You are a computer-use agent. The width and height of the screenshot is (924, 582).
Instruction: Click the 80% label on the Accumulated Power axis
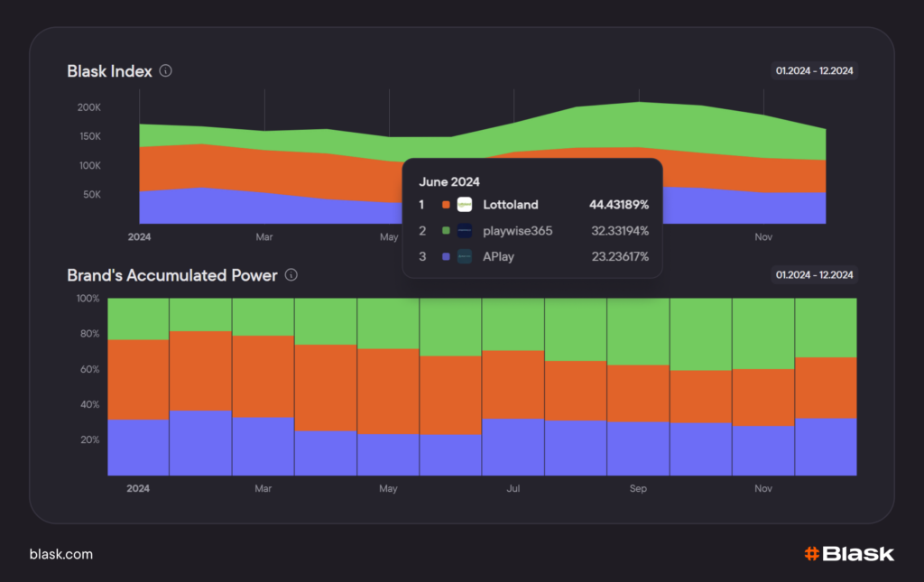click(x=89, y=334)
